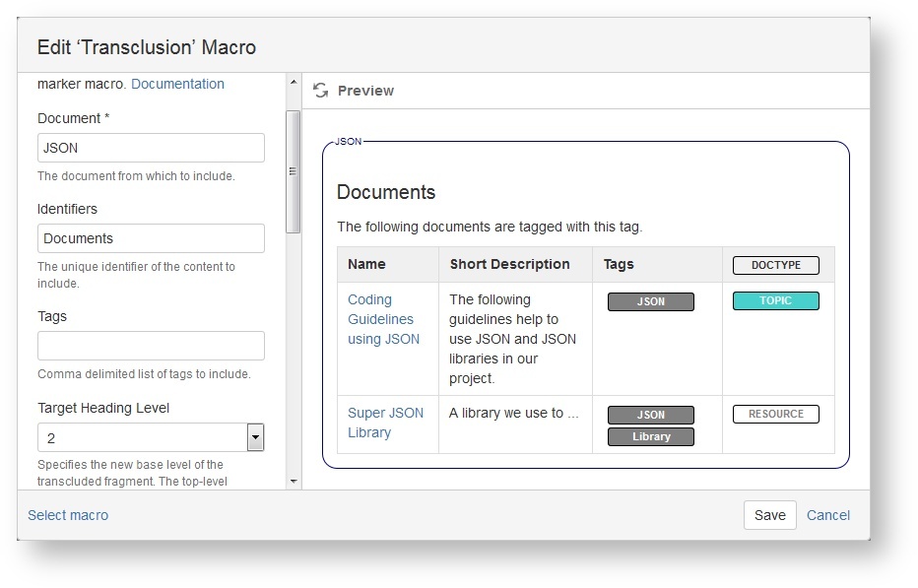
Task: Click the empty Tags input field
Action: pyautogui.click(x=151, y=346)
